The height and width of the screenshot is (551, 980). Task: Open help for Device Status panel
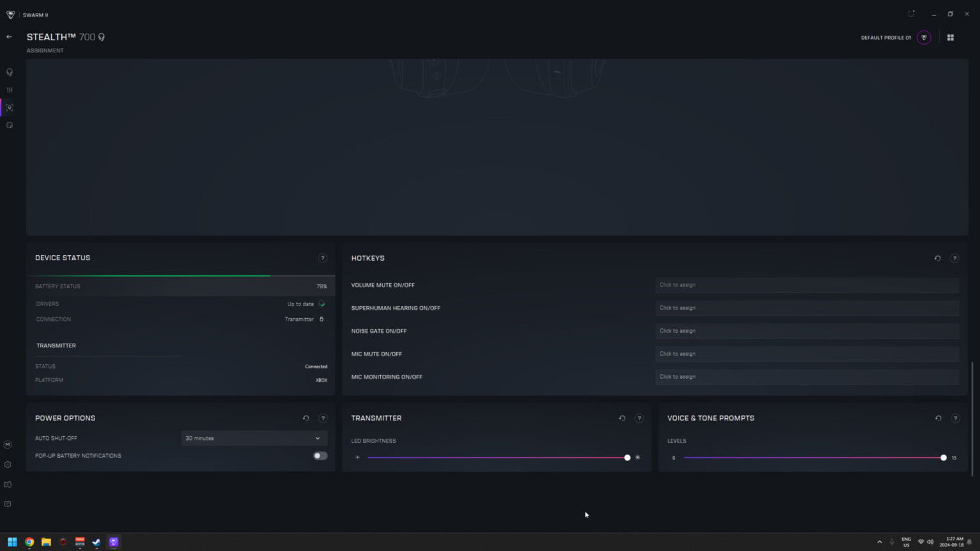(x=322, y=258)
